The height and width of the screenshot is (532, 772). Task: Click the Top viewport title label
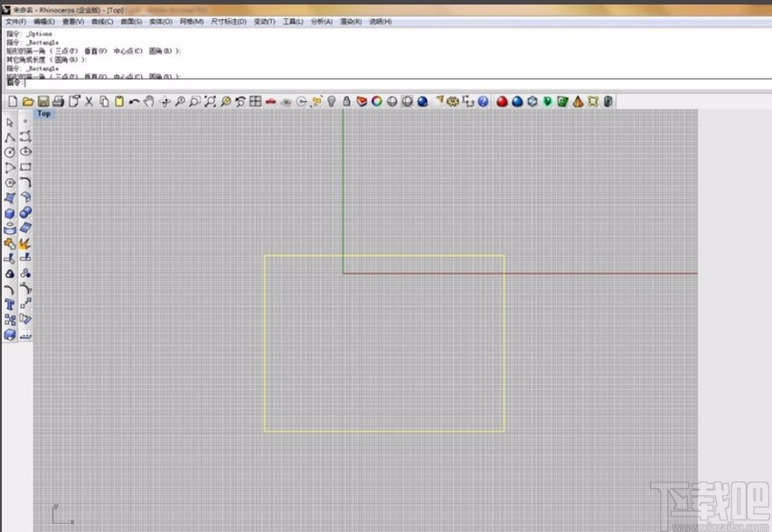click(x=43, y=114)
